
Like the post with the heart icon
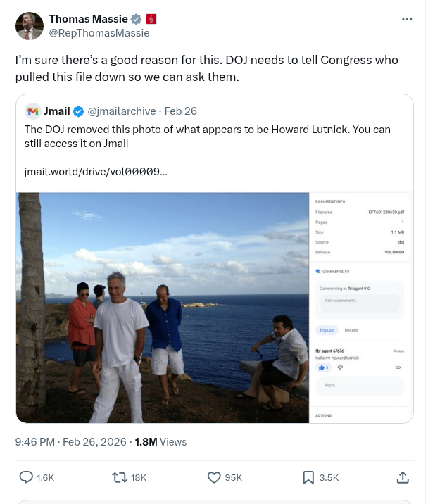point(215,477)
